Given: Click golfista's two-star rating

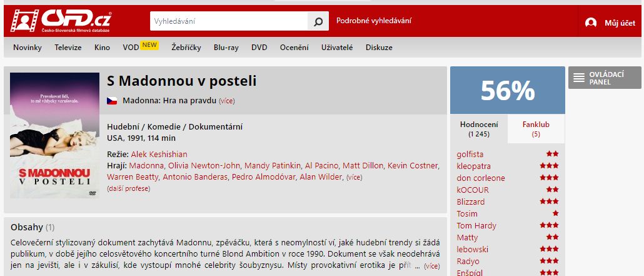Looking at the screenshot, I should [553, 154].
